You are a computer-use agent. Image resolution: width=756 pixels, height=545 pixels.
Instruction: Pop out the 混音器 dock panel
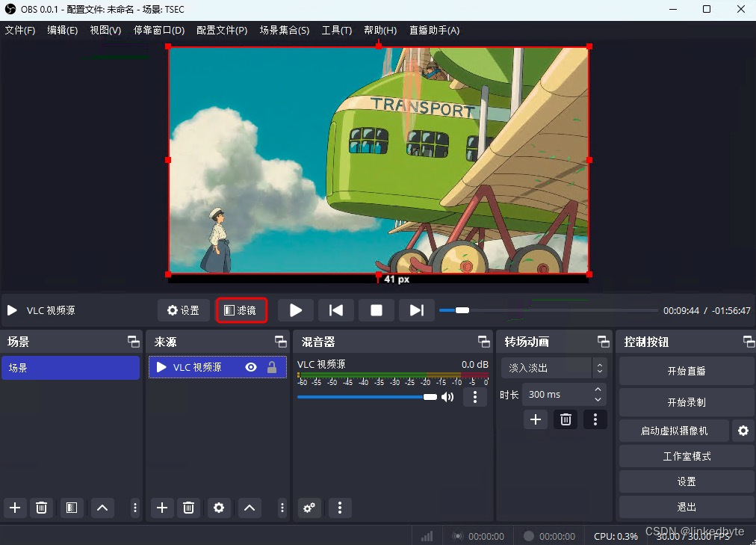[x=484, y=342]
